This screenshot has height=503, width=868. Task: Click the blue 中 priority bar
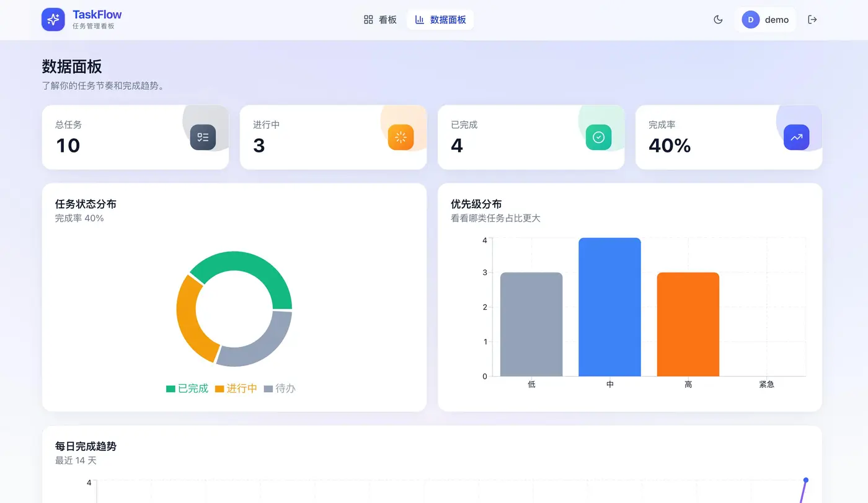609,307
